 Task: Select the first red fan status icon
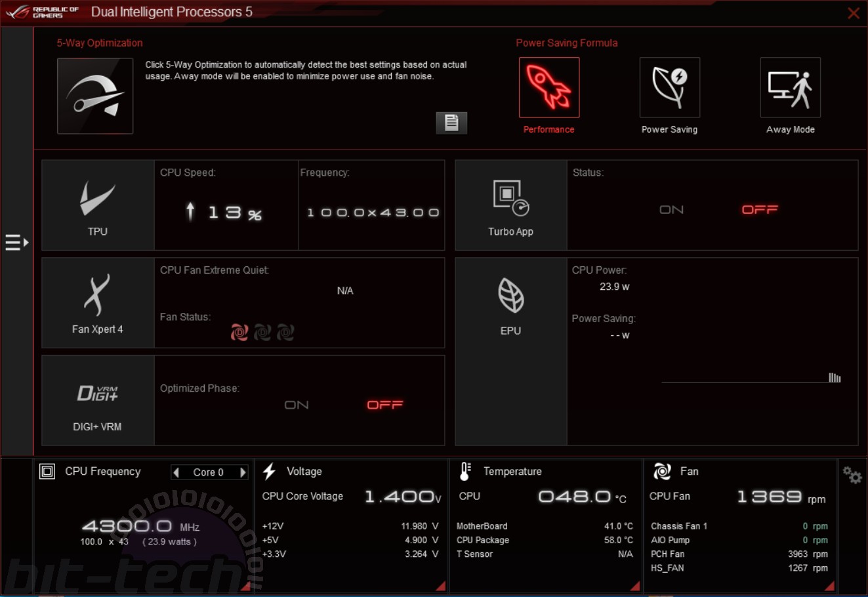coord(239,333)
